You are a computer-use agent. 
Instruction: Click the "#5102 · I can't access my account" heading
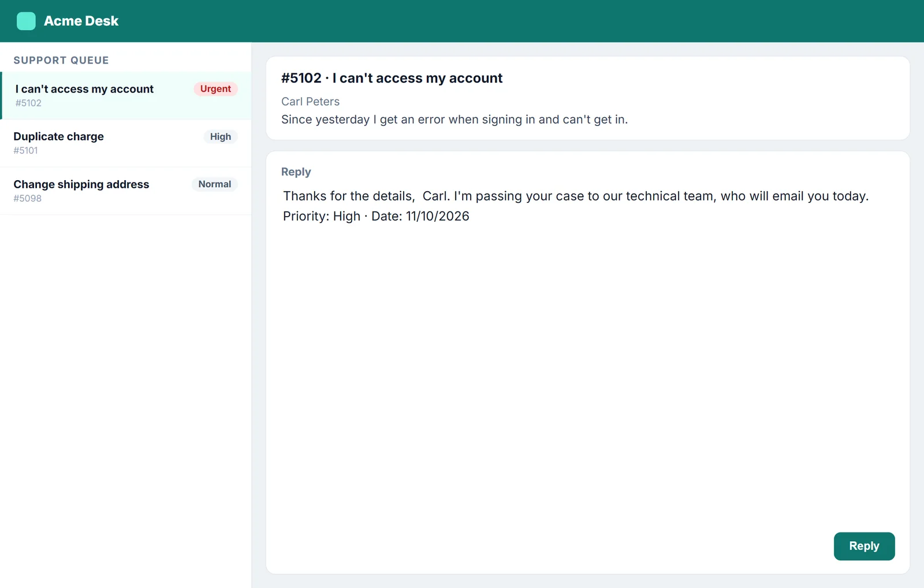[x=392, y=78]
